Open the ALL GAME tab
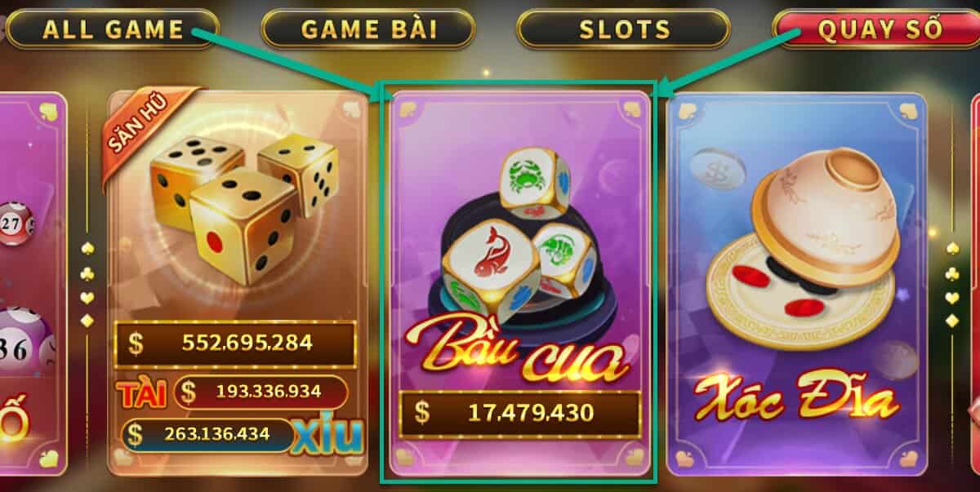The image size is (980, 492). click(113, 29)
